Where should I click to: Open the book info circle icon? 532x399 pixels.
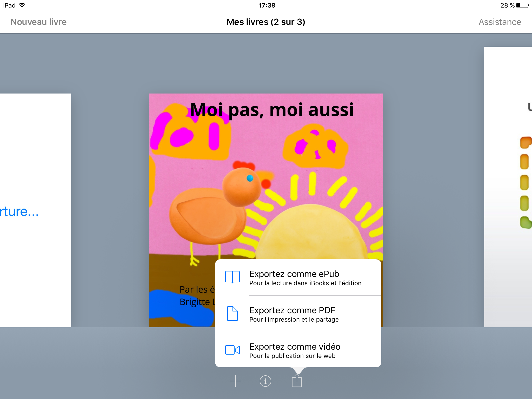point(265,381)
